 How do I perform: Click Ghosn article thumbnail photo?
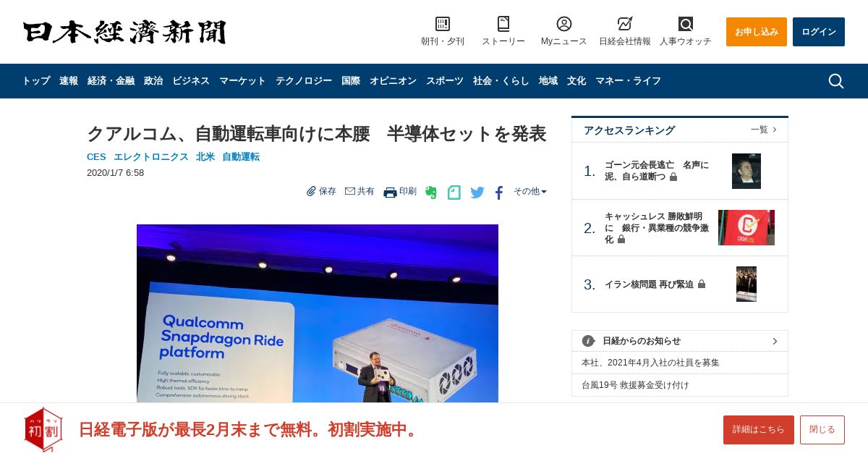[x=746, y=172]
